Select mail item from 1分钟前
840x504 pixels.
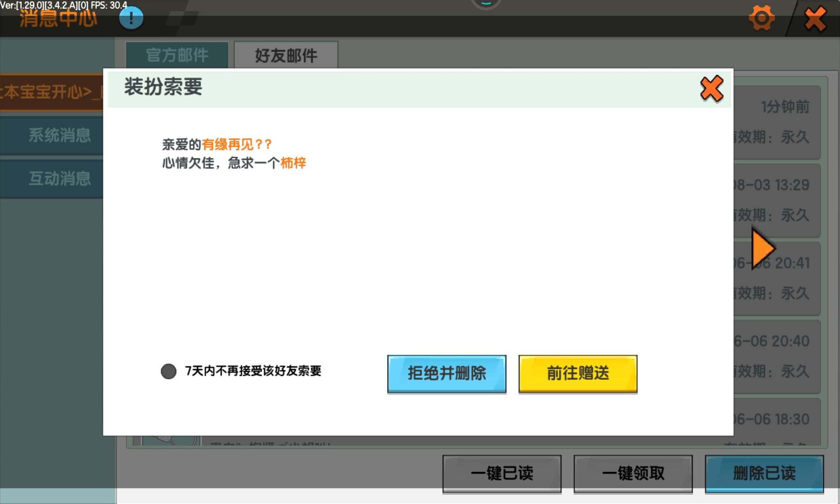(x=777, y=122)
